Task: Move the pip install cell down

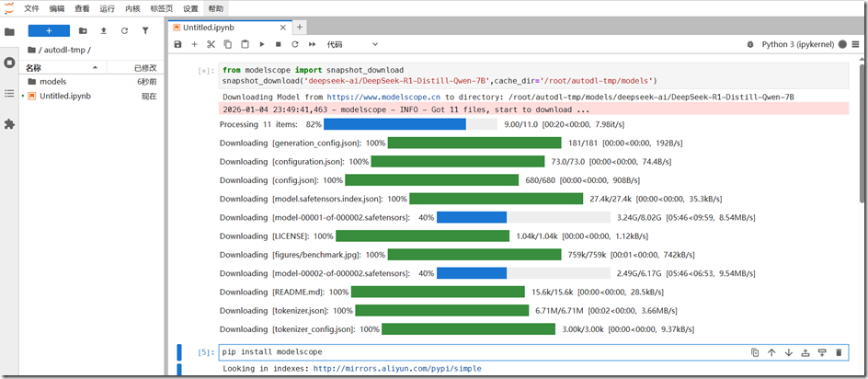Action: click(788, 352)
